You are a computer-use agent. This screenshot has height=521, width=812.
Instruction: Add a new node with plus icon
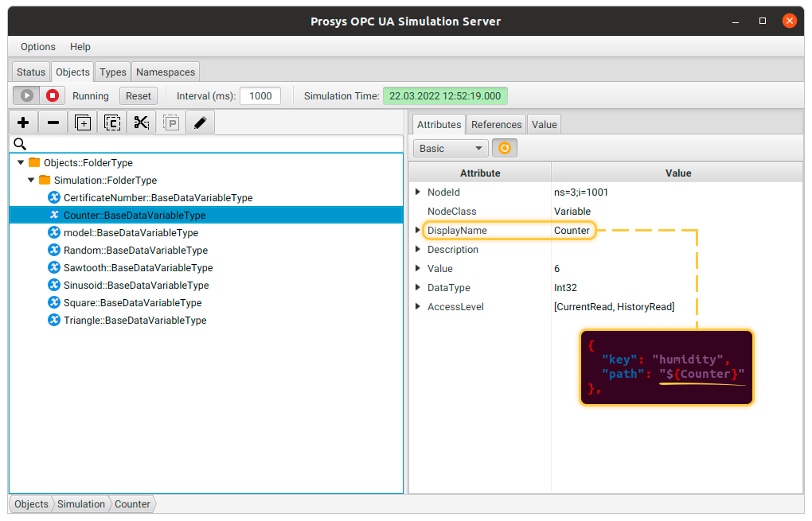pos(23,122)
